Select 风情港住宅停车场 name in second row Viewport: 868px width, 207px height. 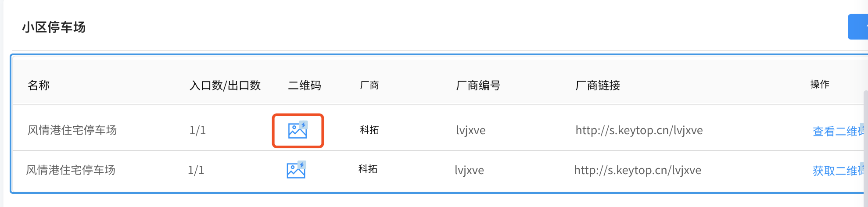click(x=71, y=170)
